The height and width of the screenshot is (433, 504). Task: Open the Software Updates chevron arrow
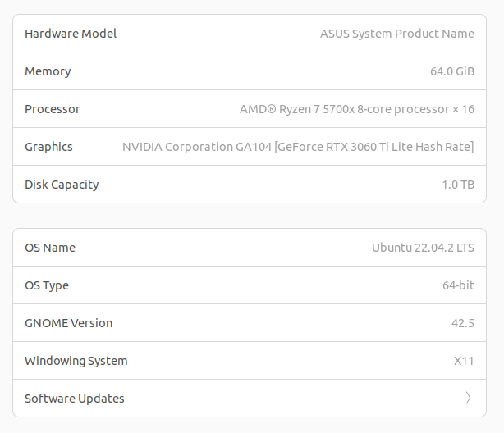[468, 399]
